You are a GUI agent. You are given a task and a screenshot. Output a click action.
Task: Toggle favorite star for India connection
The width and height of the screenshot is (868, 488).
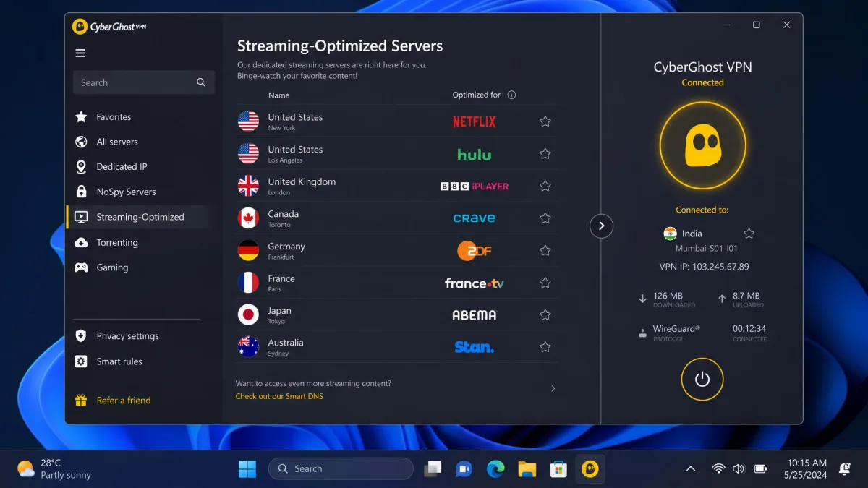pyautogui.click(x=749, y=234)
